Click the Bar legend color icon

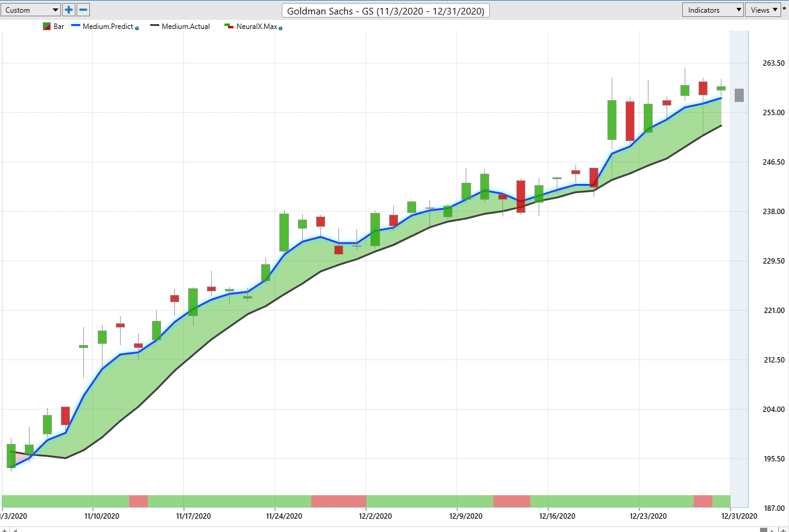pos(46,27)
